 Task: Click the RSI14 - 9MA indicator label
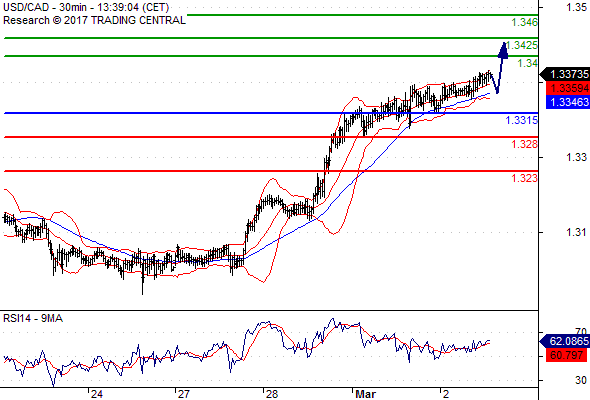(33, 318)
